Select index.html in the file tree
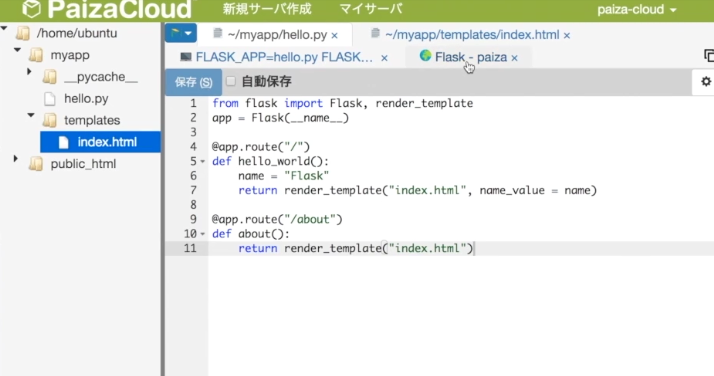Screen dimensions: 714x376 [107, 142]
